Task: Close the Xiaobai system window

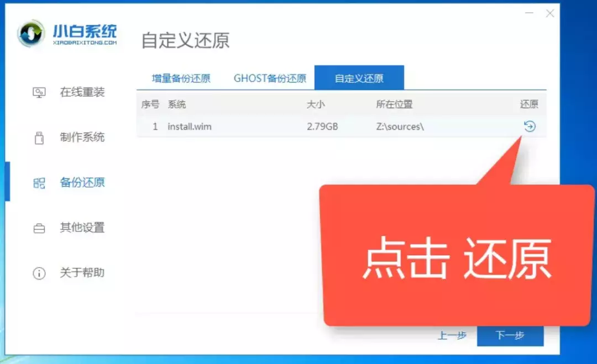Action: (x=550, y=13)
